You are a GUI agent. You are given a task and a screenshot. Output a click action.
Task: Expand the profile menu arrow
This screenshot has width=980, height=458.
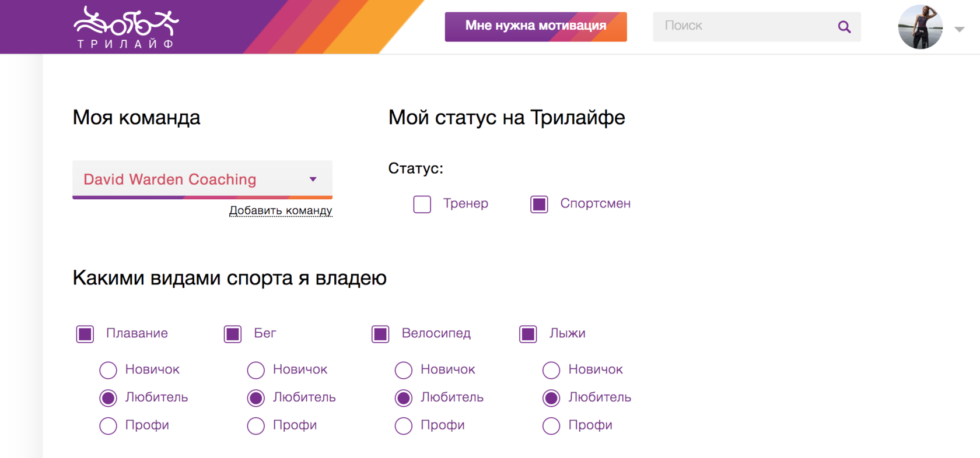coord(959,29)
